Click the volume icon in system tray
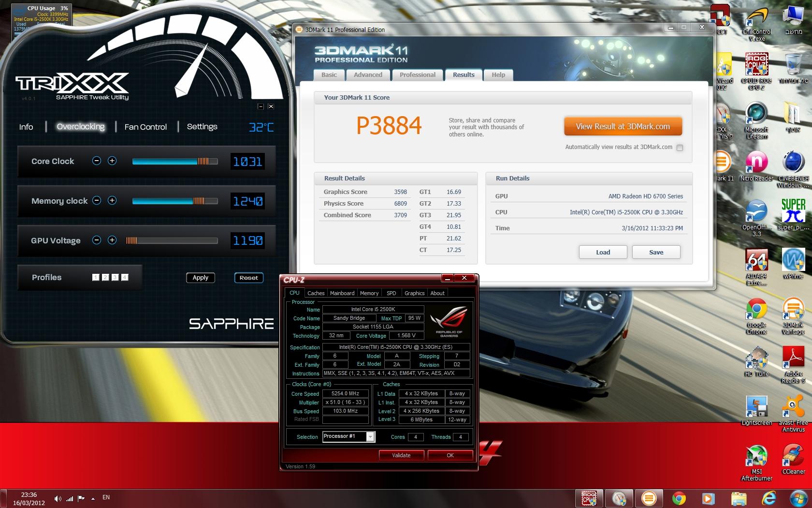This screenshot has width=812, height=508. pos(58,498)
